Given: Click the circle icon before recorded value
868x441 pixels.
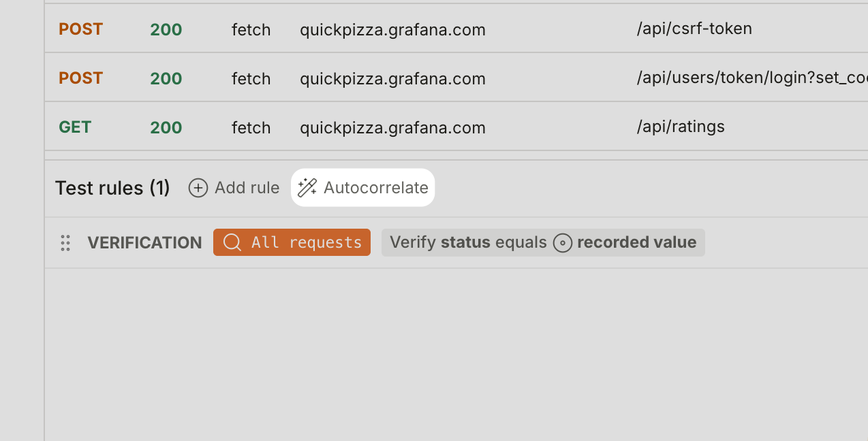Looking at the screenshot, I should point(562,243).
